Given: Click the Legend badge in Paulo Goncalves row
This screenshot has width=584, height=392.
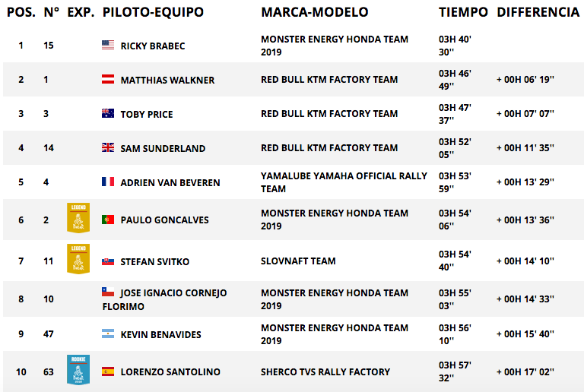Looking at the screenshot, I should (78, 218).
